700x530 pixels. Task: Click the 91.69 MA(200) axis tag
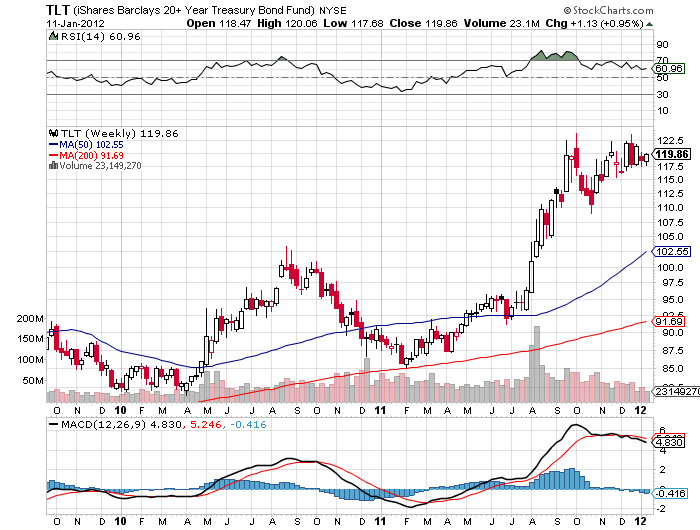[668, 321]
